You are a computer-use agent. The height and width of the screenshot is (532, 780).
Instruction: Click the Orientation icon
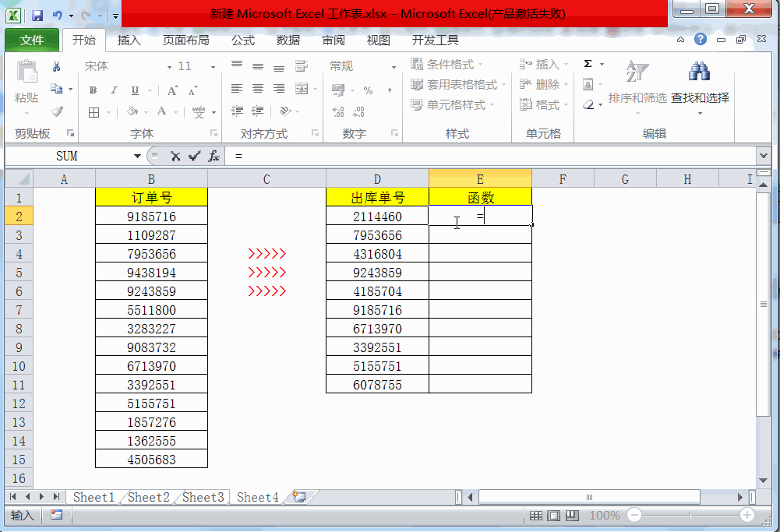[x=285, y=111]
